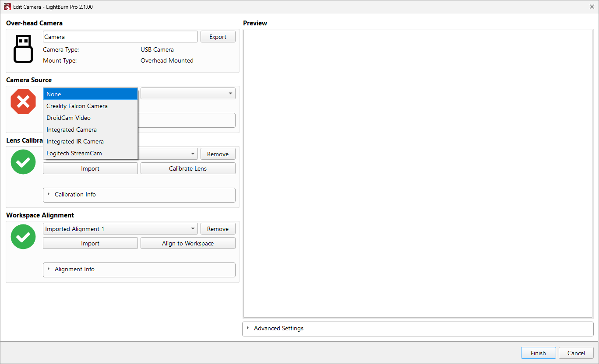Click the red error icon in Camera Source
Image resolution: width=599 pixels, height=364 pixels.
pyautogui.click(x=23, y=101)
